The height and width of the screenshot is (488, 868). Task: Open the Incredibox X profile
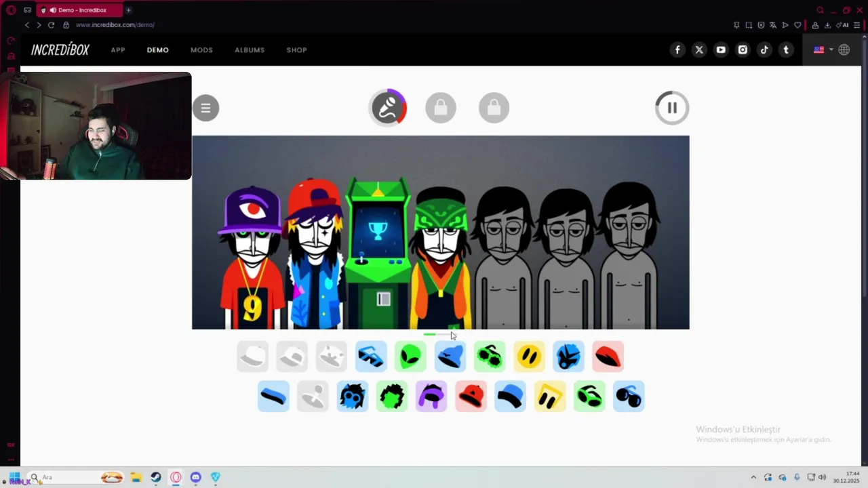[x=699, y=49]
